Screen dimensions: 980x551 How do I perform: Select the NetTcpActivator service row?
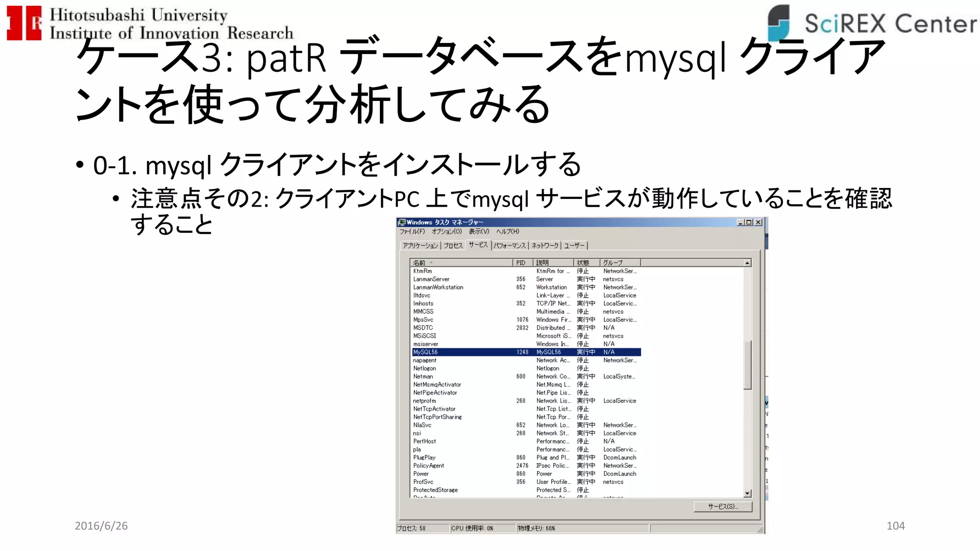(526, 409)
